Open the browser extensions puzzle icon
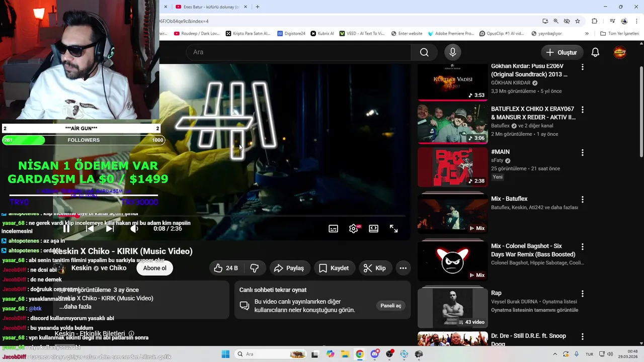 click(595, 21)
